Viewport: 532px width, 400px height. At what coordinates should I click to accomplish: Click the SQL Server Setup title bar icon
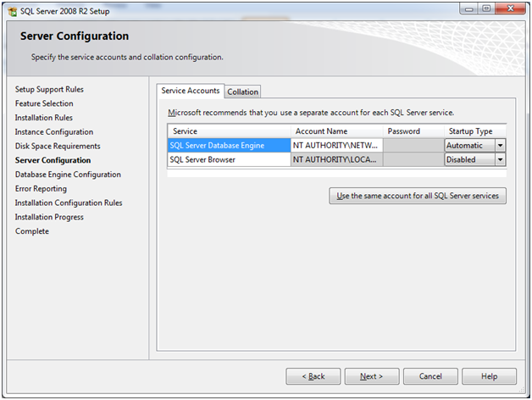[11, 9]
